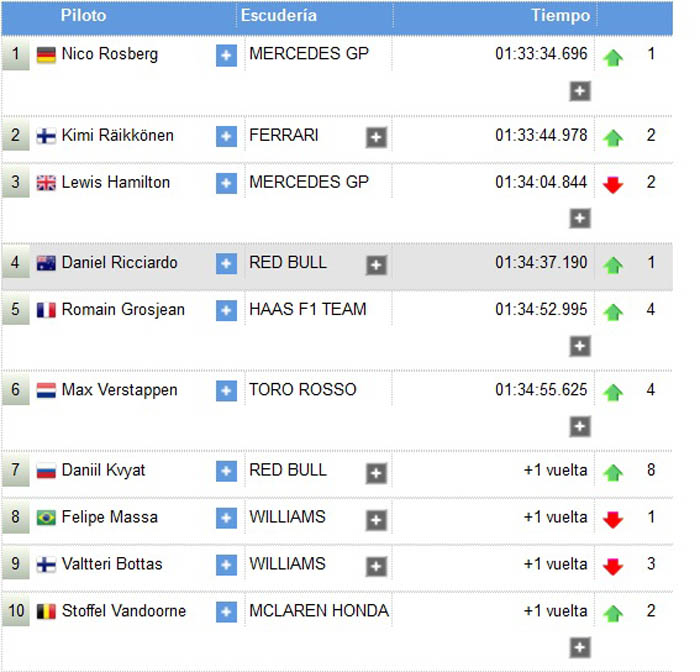Screen dimensions: 700x672
Task: Expand Lewis Hamilton's blue plus icon
Action: coord(226,183)
